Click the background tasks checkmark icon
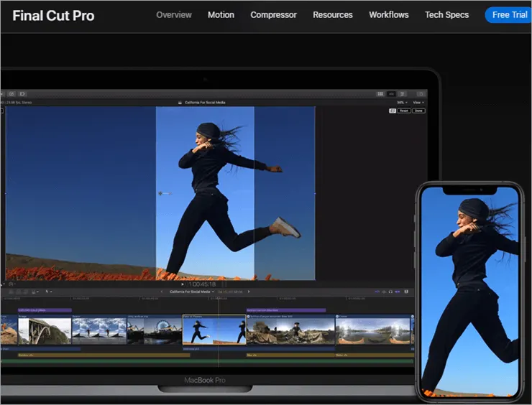This screenshot has width=532, height=405. [x=12, y=94]
